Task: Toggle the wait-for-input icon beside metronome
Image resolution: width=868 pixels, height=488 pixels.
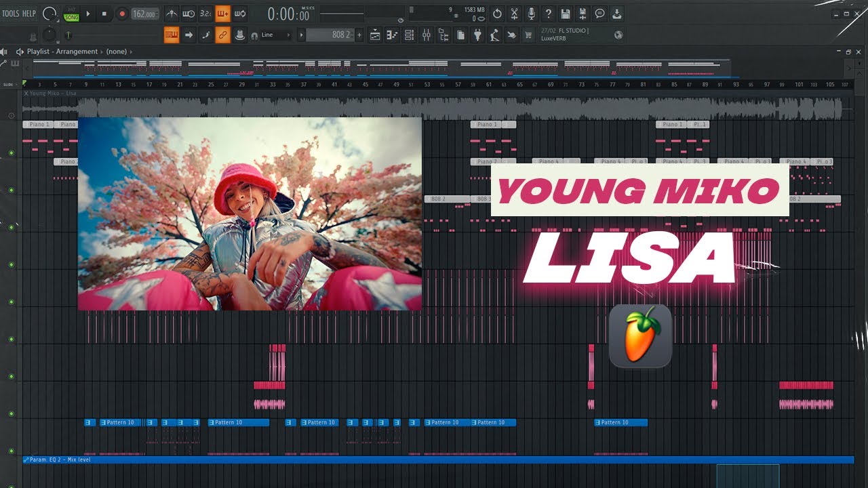Action: [189, 14]
